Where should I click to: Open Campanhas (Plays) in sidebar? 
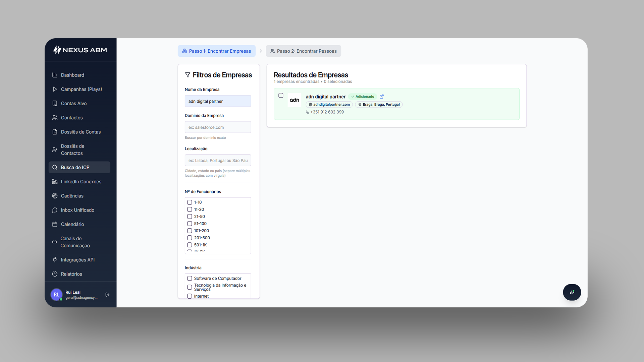pos(81,89)
